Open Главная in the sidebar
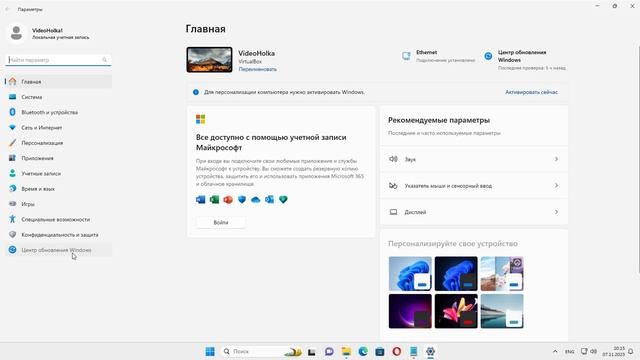Viewport: 640px width, 360px height. tap(58, 82)
